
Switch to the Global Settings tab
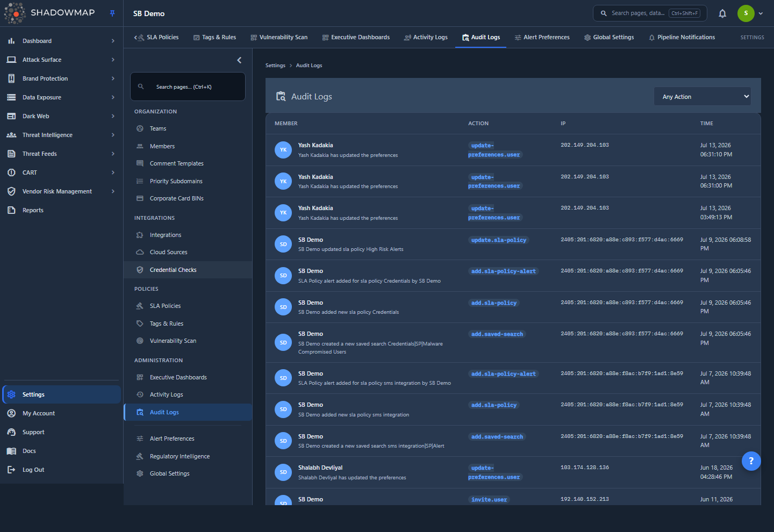[x=609, y=37]
